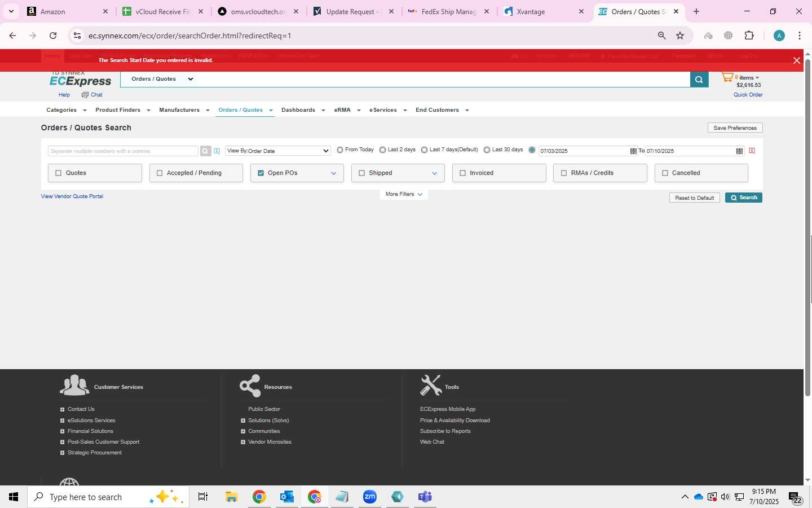Open the Product Finders menu
This screenshot has height=508, width=812.
tap(123, 110)
